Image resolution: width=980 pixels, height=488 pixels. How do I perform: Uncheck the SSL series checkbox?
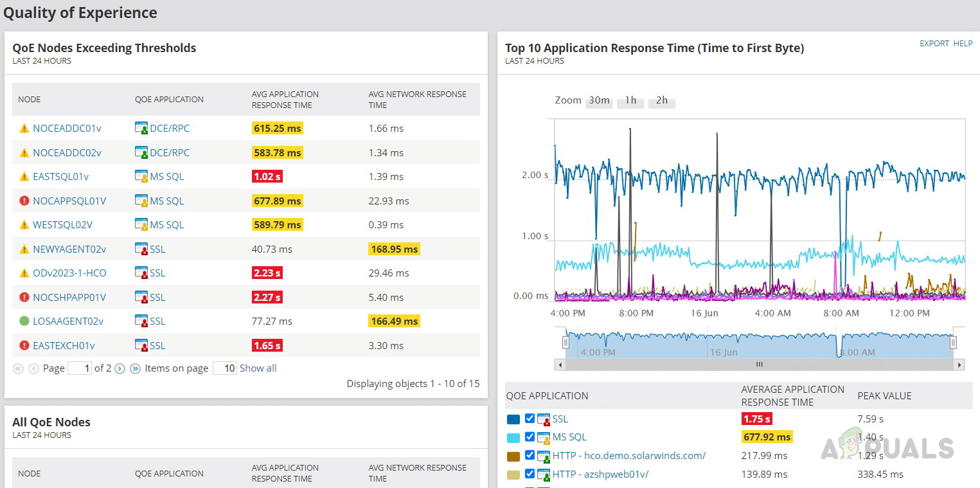tap(530, 419)
